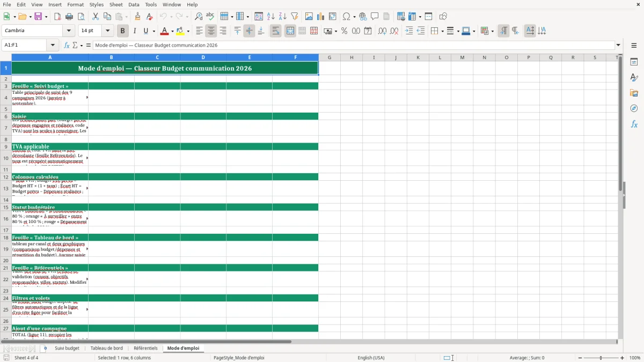The image size is (644, 362).
Task: Toggle center vertically alignment
Action: [249, 31]
